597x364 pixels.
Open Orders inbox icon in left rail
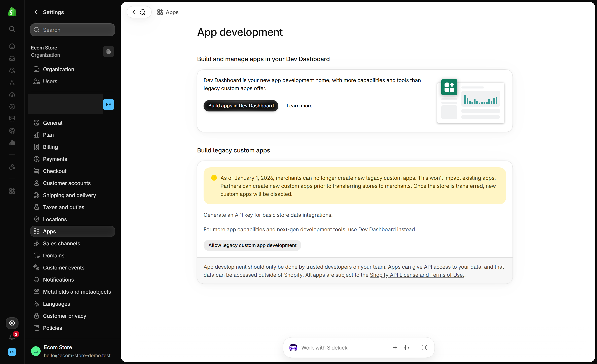pos(12,58)
